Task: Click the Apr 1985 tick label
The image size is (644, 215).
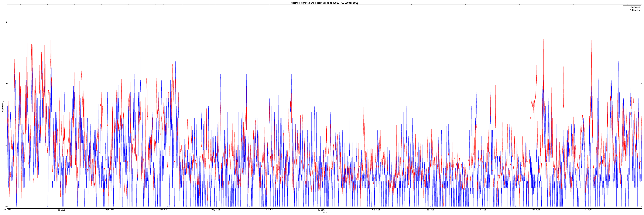Action: click(164, 210)
